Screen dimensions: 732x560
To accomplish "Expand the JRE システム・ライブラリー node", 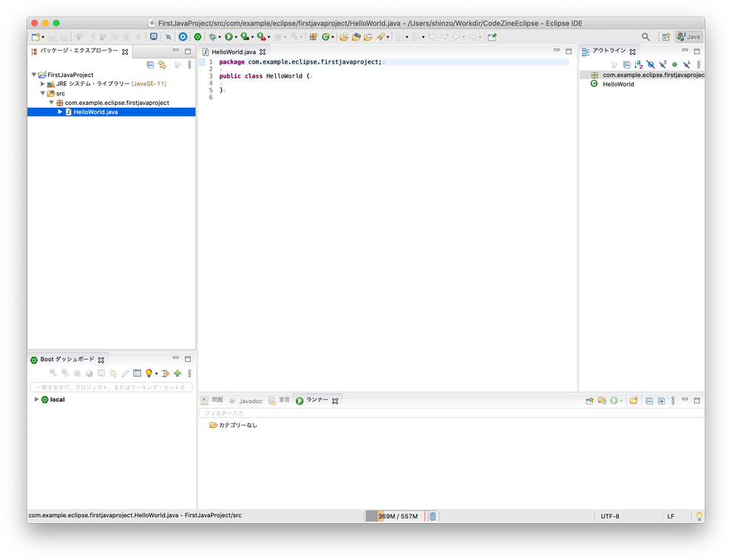I will pyautogui.click(x=42, y=84).
